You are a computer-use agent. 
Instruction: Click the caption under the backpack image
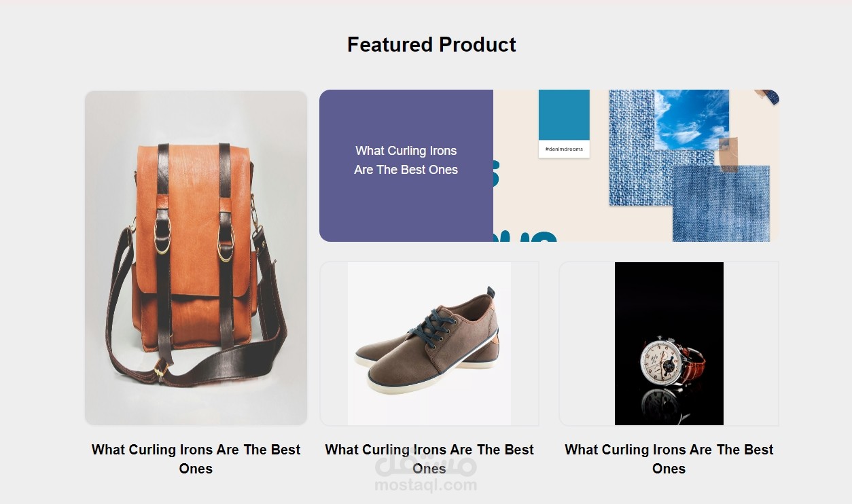pyautogui.click(x=196, y=458)
